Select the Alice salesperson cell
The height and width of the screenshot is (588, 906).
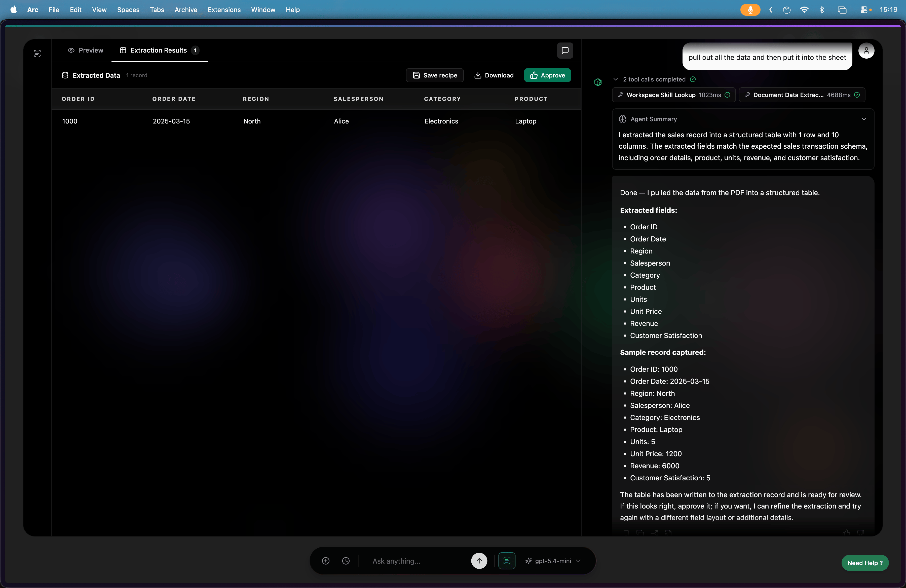tap(342, 121)
